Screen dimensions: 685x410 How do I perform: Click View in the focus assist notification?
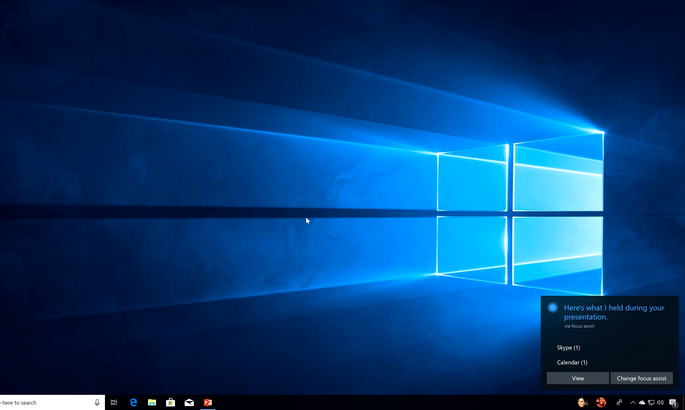[x=578, y=378]
